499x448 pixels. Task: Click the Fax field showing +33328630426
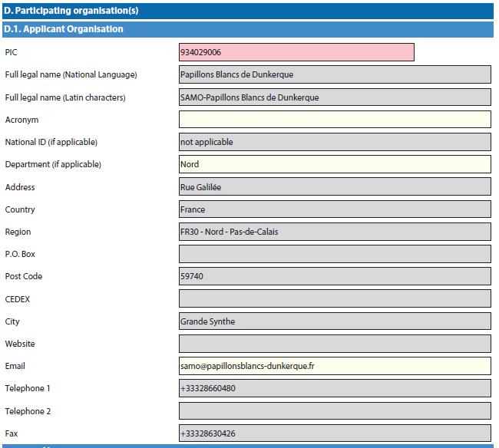click(335, 433)
